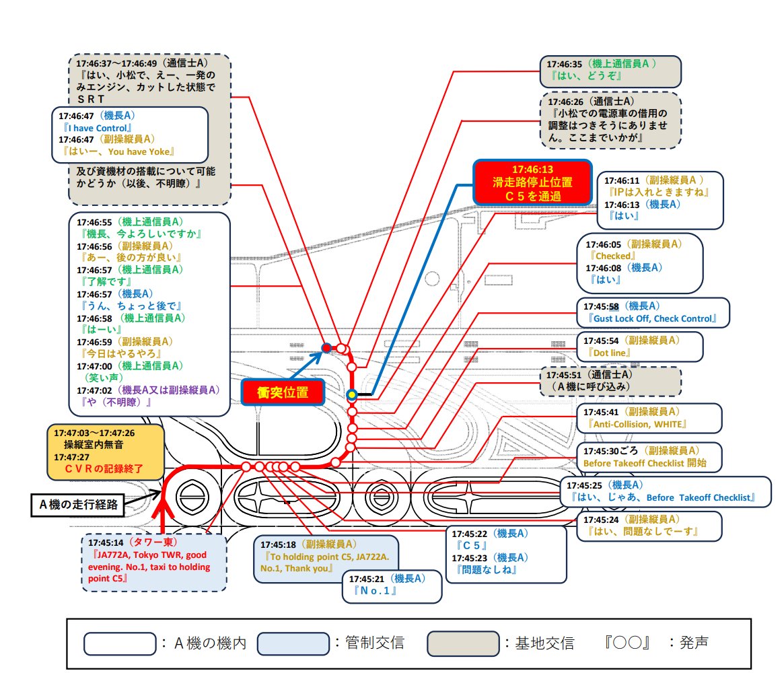This screenshot has width=784, height=673.
Task: Select the red 滑走路停止位置 C5を通過 box
Action: click(532, 182)
